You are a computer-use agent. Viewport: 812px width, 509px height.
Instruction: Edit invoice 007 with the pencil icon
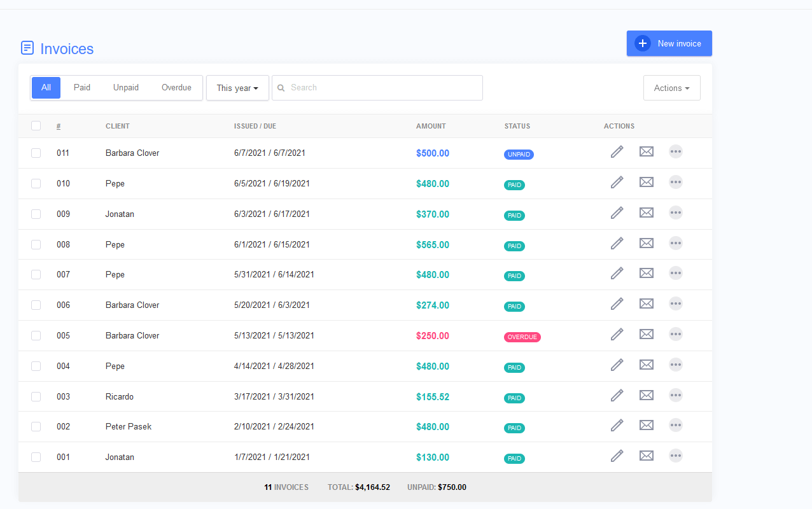(x=617, y=273)
